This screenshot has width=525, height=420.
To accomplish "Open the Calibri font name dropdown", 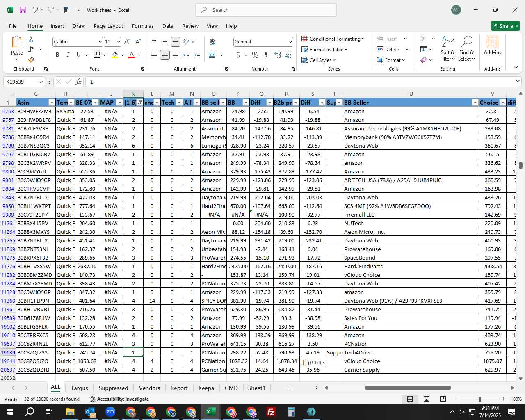I will coord(100,42).
